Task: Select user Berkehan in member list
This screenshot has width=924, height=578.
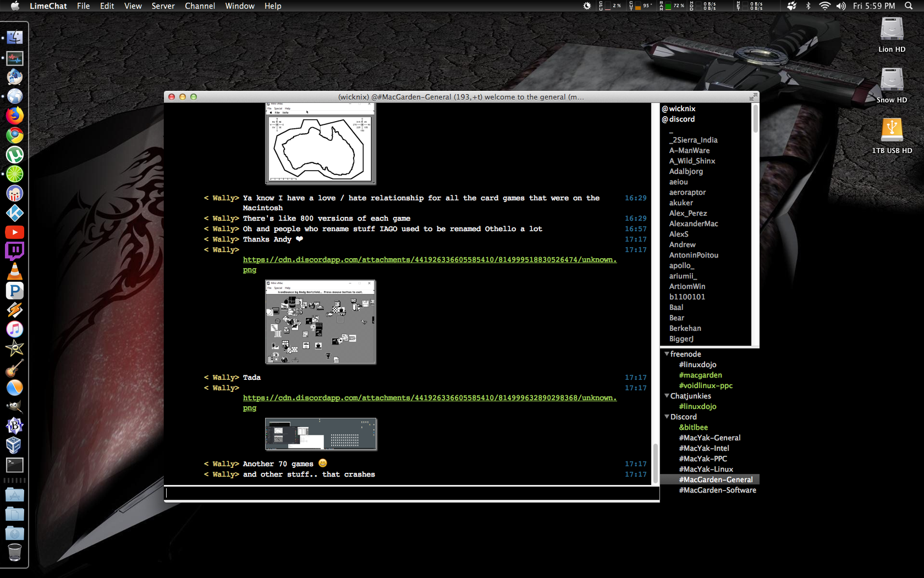Action: 685,328
